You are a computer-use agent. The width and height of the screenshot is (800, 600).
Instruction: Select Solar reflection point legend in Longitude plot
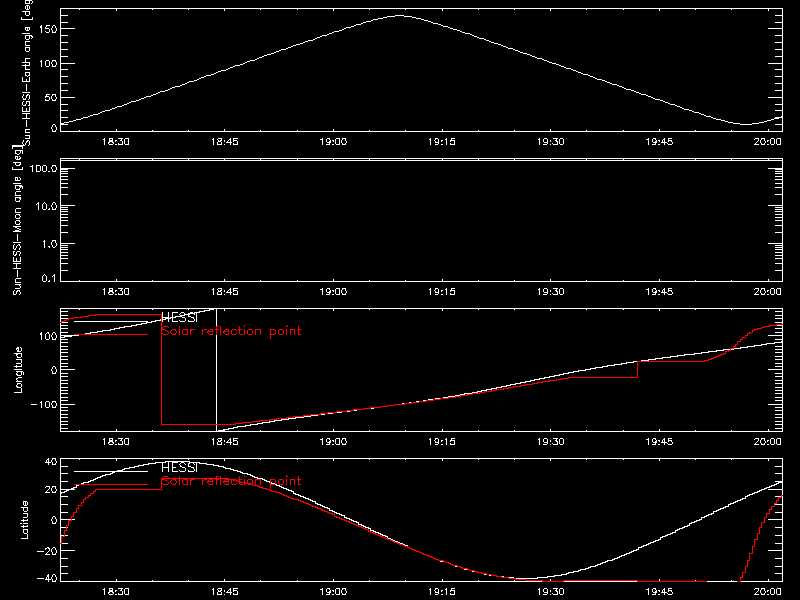(x=231, y=331)
